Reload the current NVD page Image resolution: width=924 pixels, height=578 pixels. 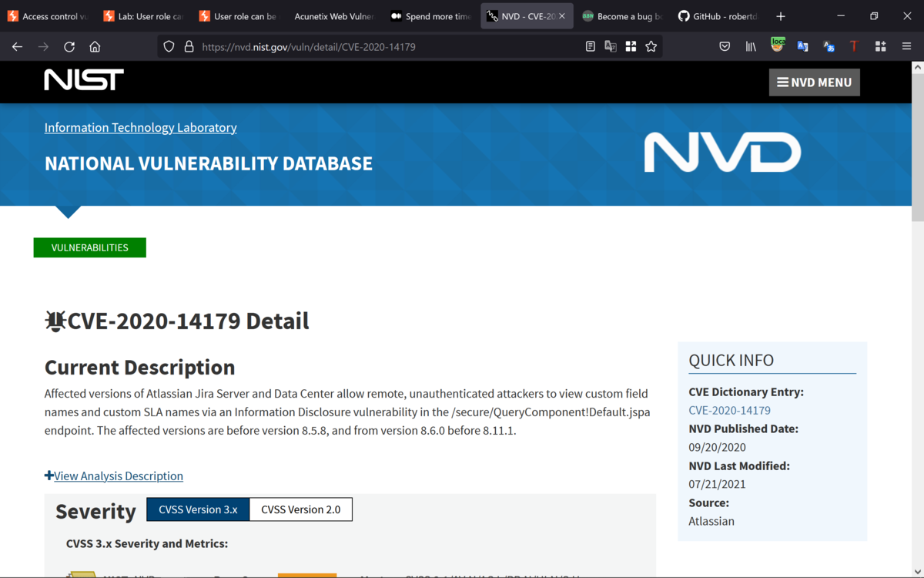(x=69, y=47)
